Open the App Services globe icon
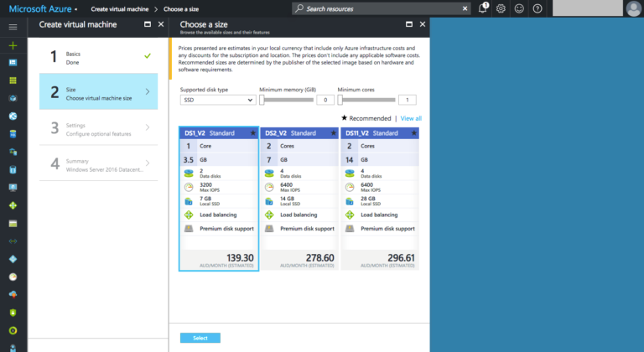 (x=13, y=116)
